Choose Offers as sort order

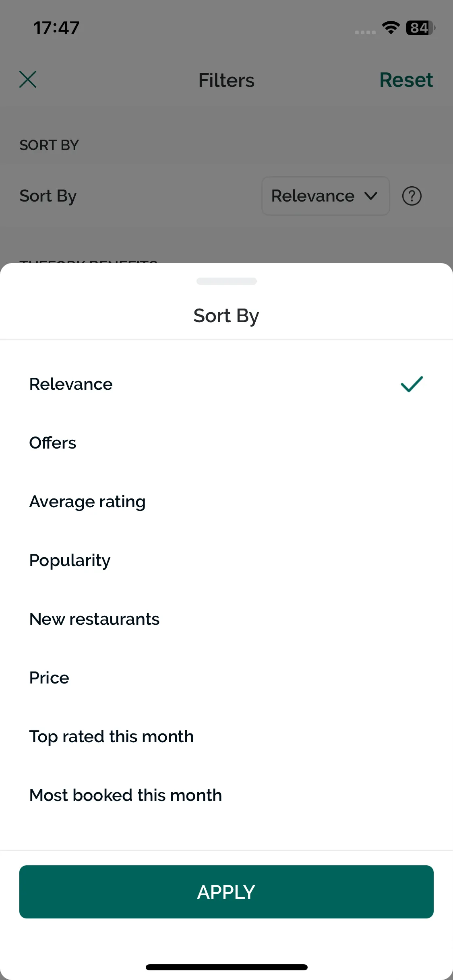(x=226, y=443)
